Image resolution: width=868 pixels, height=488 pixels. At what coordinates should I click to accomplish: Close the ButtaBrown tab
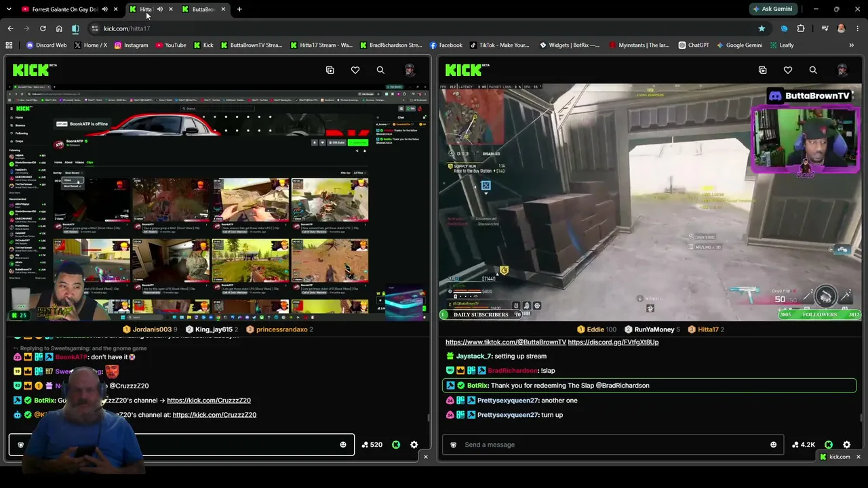click(223, 9)
